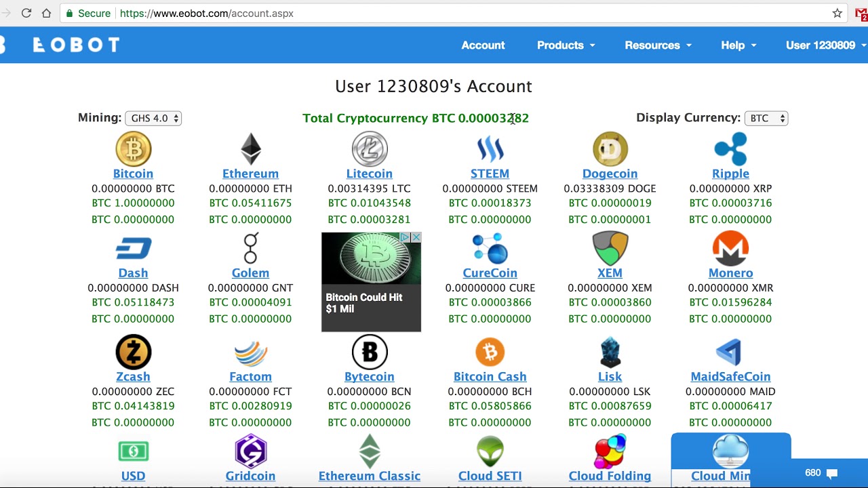Go to the Account nav item
This screenshot has width=868, height=488.
pos(483,45)
